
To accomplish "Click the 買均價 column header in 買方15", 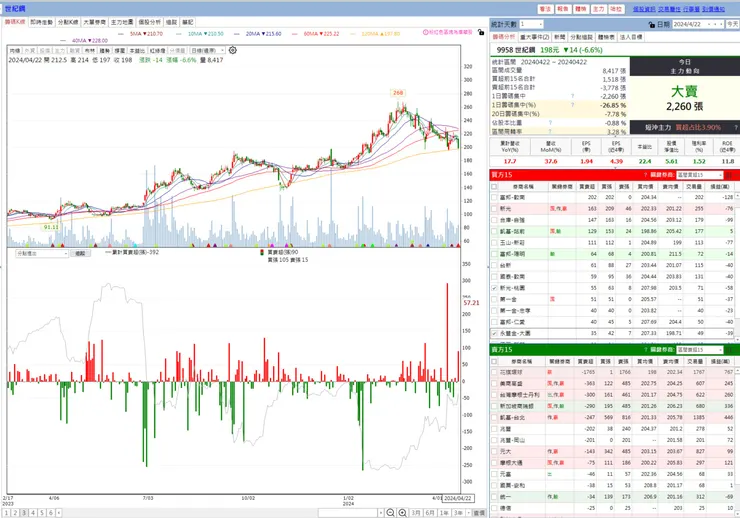I will (645, 187).
